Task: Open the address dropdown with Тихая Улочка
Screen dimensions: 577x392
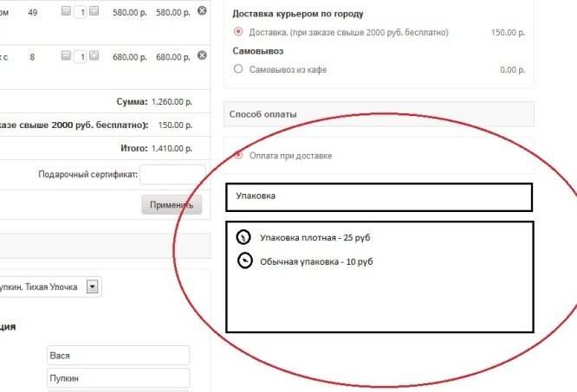Action: [x=94, y=286]
